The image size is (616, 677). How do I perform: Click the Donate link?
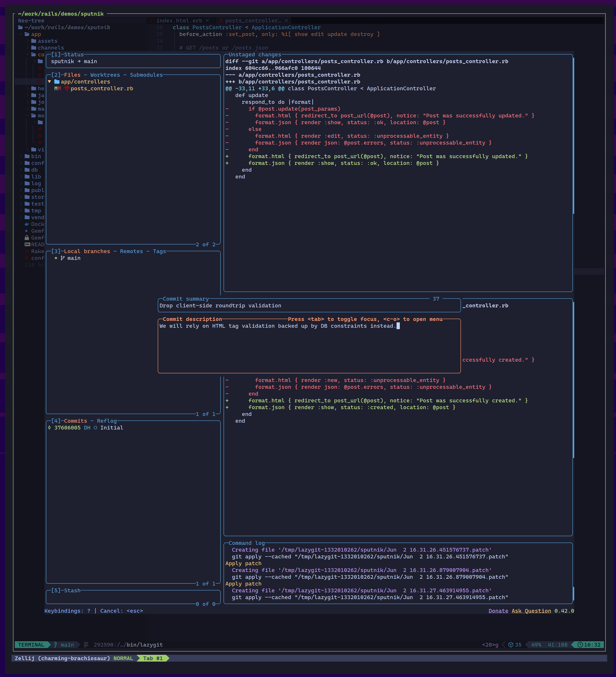coord(498,611)
